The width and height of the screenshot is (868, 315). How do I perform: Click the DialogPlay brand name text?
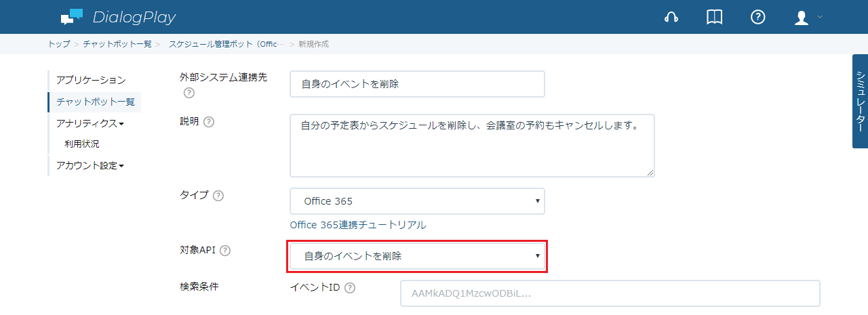click(134, 17)
